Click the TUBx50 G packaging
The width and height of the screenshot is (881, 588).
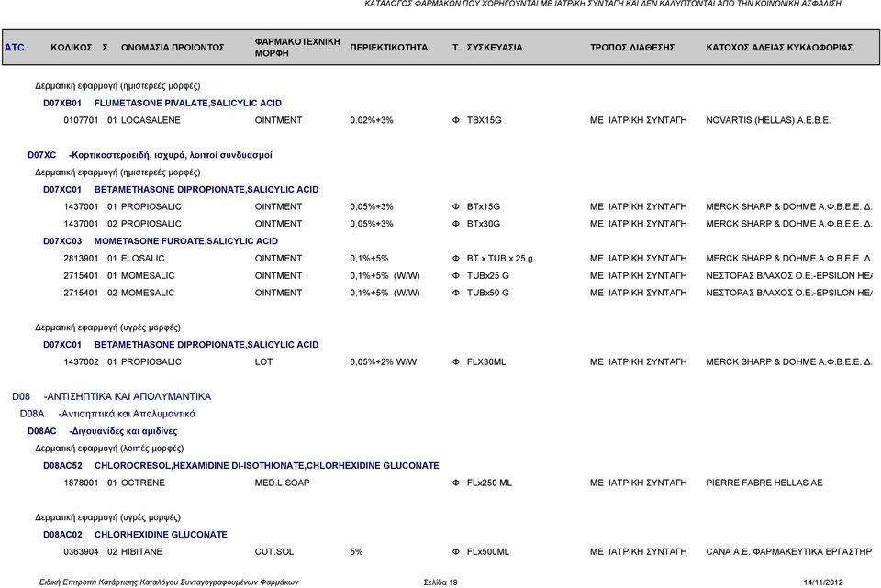click(487, 293)
